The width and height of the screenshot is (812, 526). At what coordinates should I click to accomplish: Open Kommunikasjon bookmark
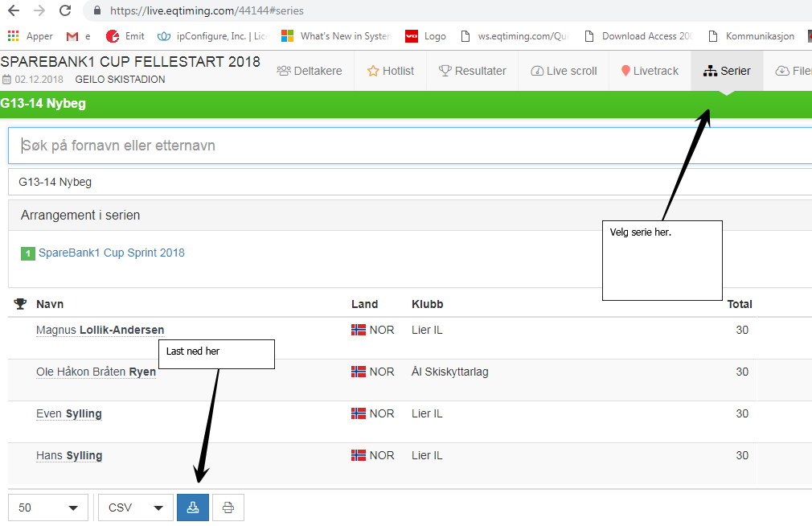[752, 35]
